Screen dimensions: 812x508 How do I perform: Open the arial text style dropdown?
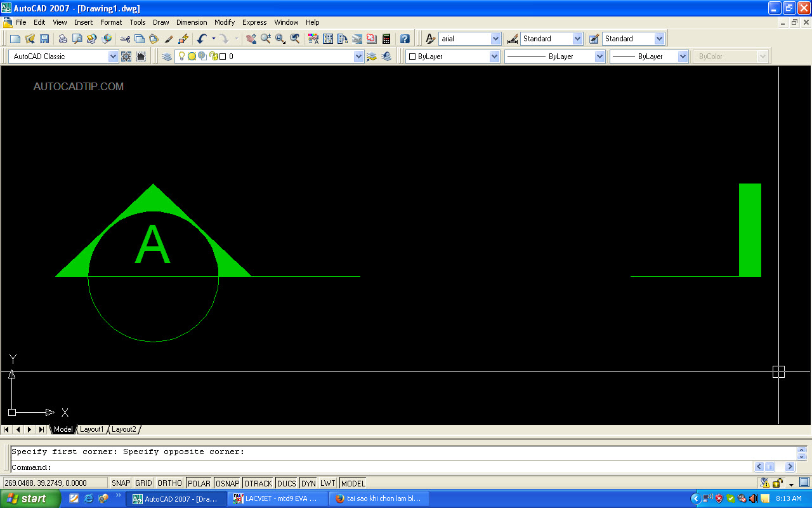(495, 39)
